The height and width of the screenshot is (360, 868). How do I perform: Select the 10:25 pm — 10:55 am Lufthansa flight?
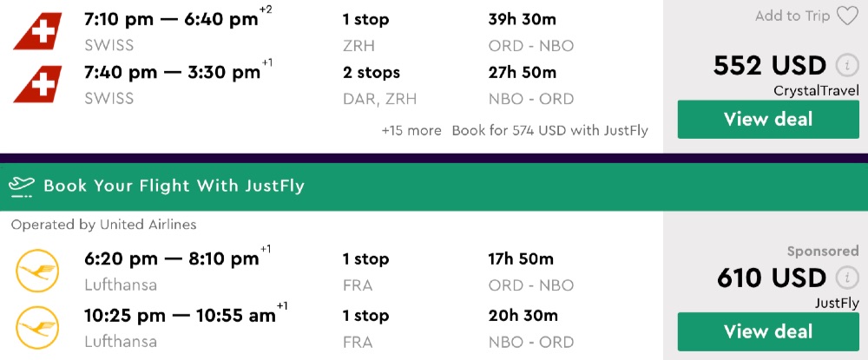180,316
